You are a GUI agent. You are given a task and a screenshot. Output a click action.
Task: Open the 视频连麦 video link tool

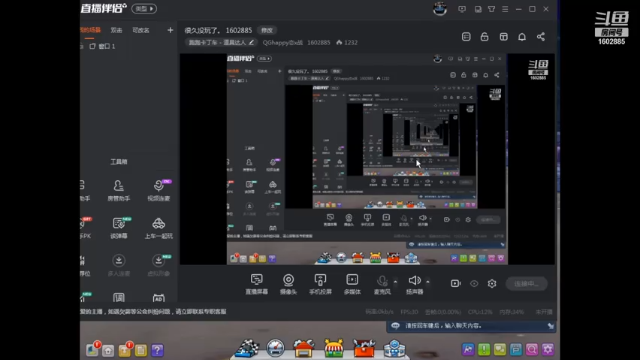(158, 191)
